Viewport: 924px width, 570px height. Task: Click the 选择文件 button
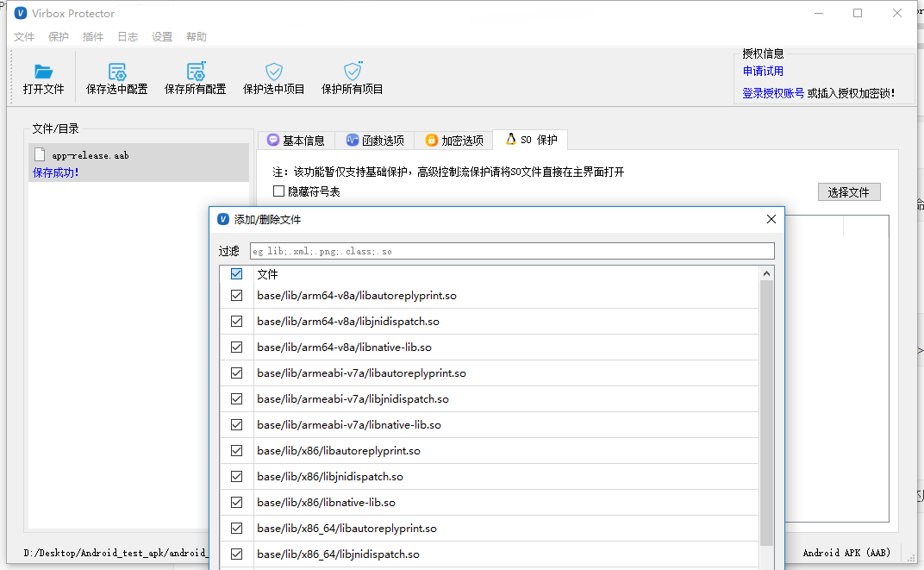pyautogui.click(x=849, y=192)
